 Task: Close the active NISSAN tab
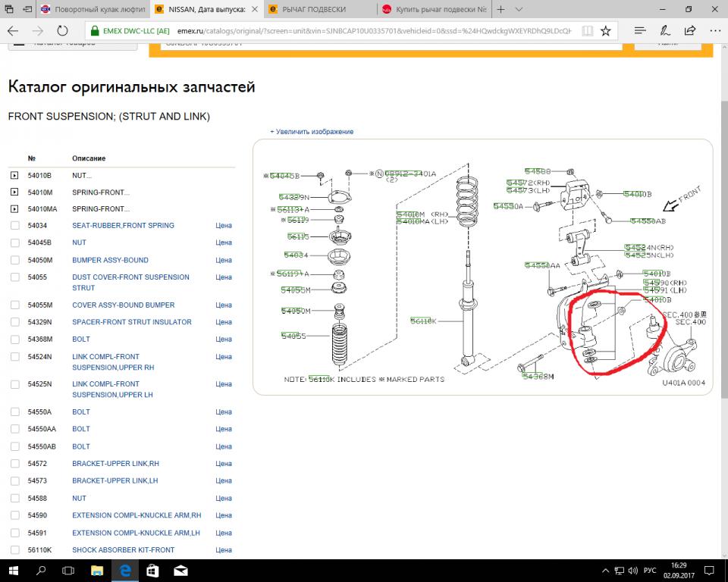(255, 9)
